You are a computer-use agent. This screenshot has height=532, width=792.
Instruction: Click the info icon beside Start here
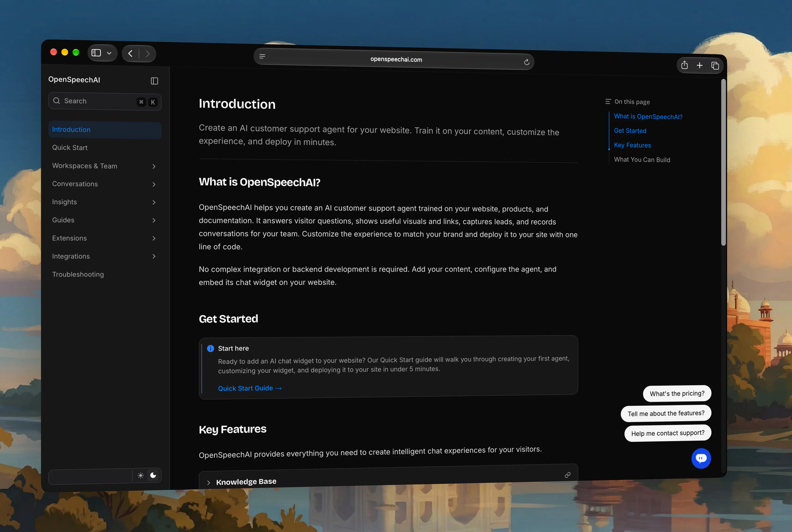pyautogui.click(x=210, y=348)
